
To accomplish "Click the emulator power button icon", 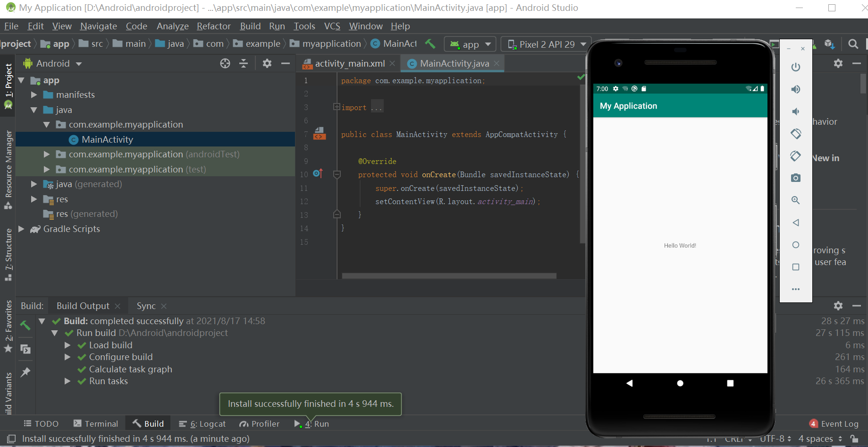I will coord(796,67).
